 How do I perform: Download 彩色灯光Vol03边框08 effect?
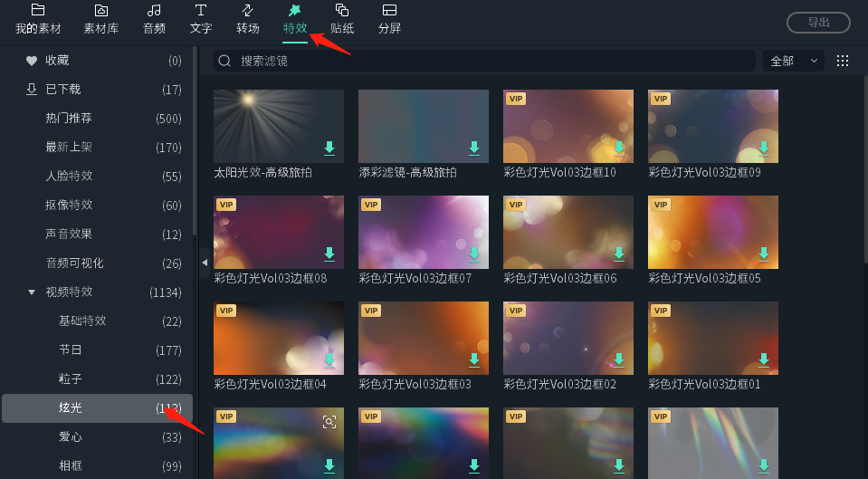point(329,254)
